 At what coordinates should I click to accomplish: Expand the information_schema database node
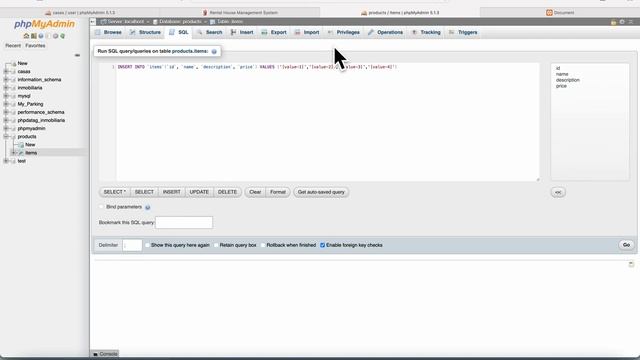tap(6, 80)
